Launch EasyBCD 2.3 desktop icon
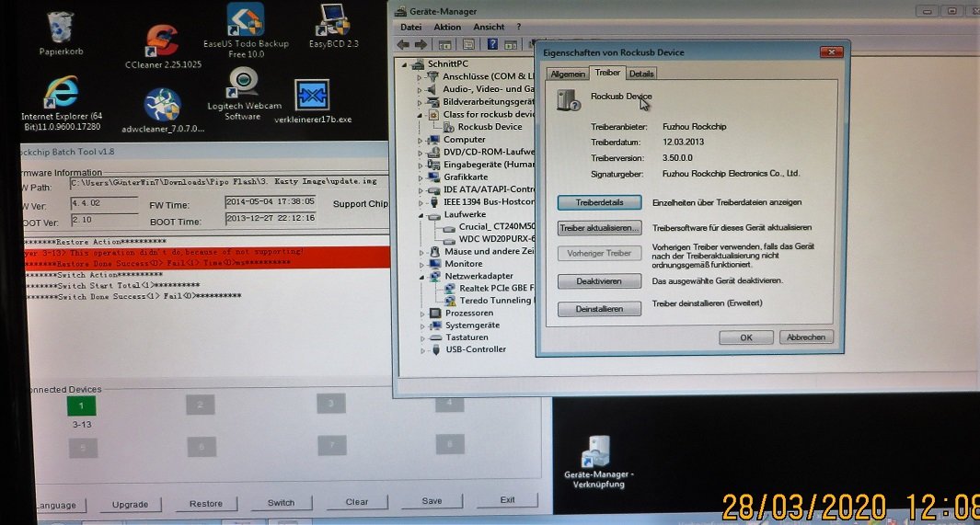980x525 pixels. click(x=334, y=27)
